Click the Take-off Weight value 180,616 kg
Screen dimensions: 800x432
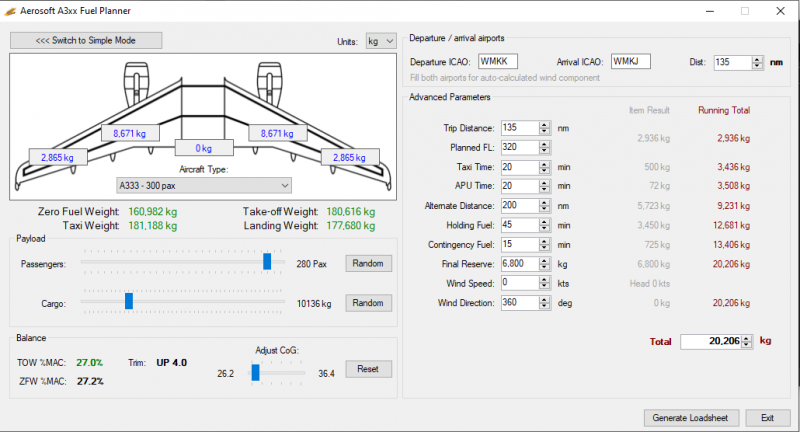(x=351, y=212)
